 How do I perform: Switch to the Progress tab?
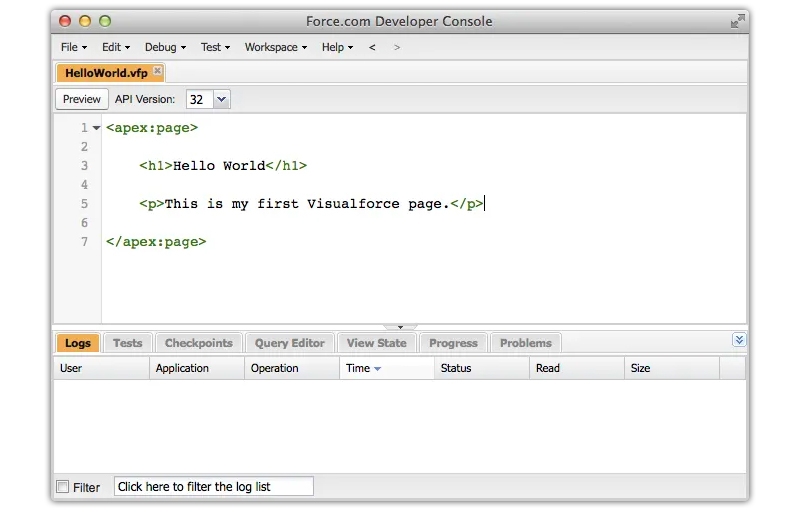point(453,343)
